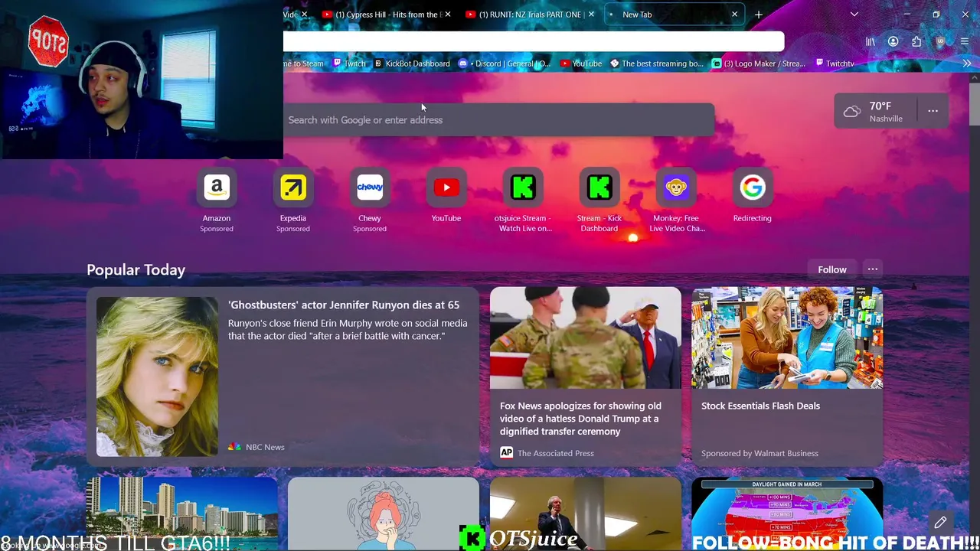
Task: Open the Monkey Free Video Chat shortcut
Action: pyautogui.click(x=676, y=188)
